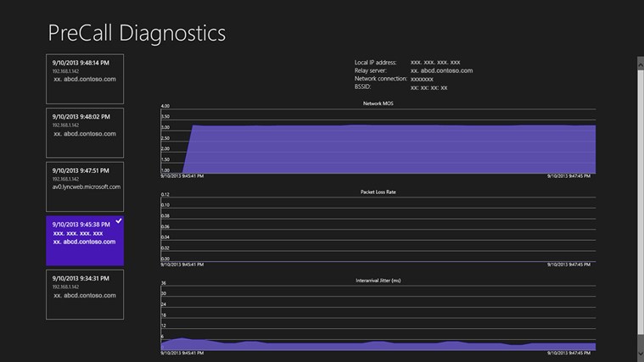Click the BSSID label
This screenshot has height=362, width=644.
pos(364,87)
